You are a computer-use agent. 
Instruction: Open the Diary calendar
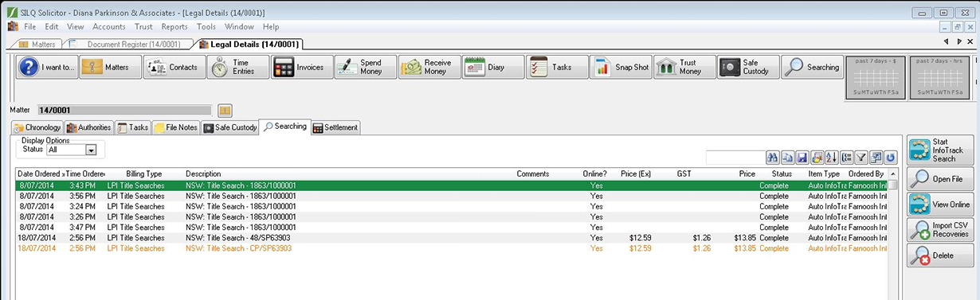point(493,68)
